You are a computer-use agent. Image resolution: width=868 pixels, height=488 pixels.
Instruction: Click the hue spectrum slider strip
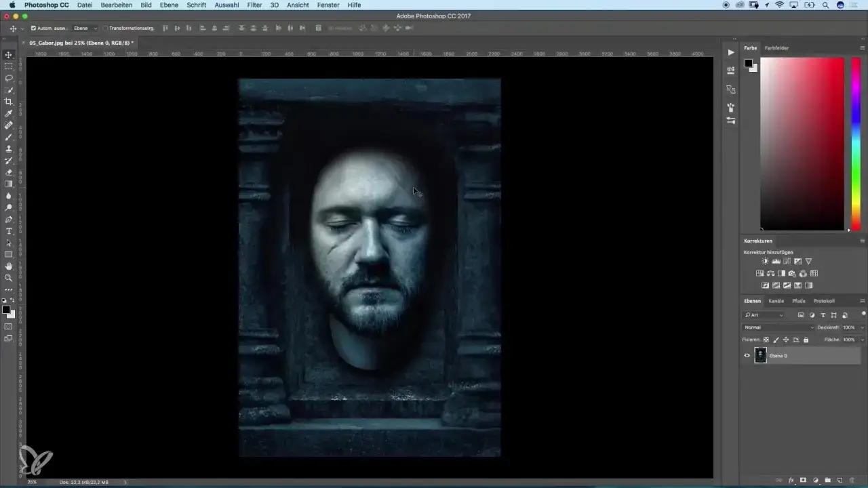(x=856, y=142)
